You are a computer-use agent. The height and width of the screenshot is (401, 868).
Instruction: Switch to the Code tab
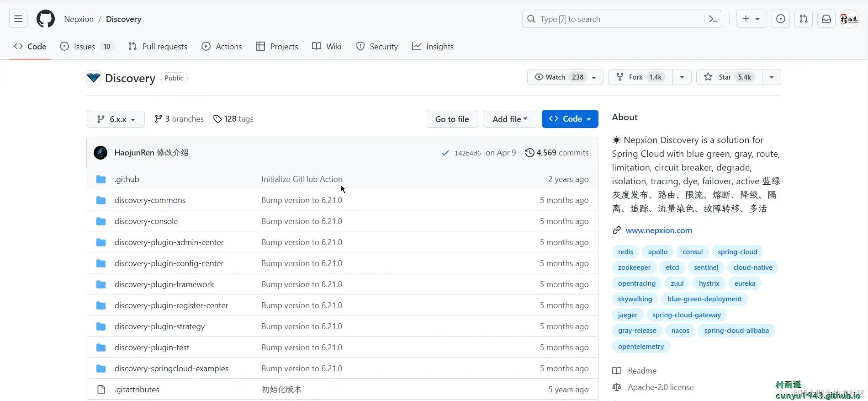point(30,47)
